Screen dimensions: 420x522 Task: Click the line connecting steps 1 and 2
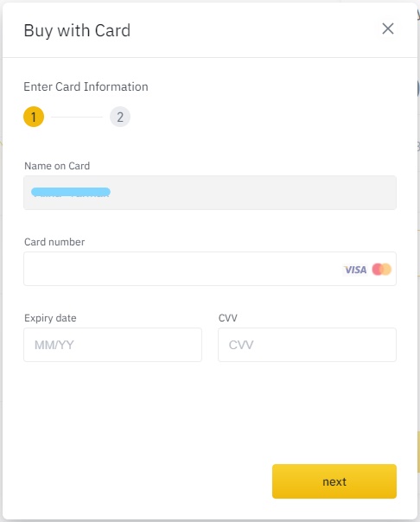77,117
